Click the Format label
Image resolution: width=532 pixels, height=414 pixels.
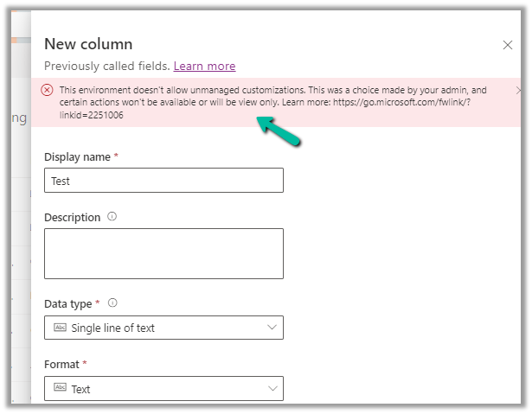pos(62,365)
